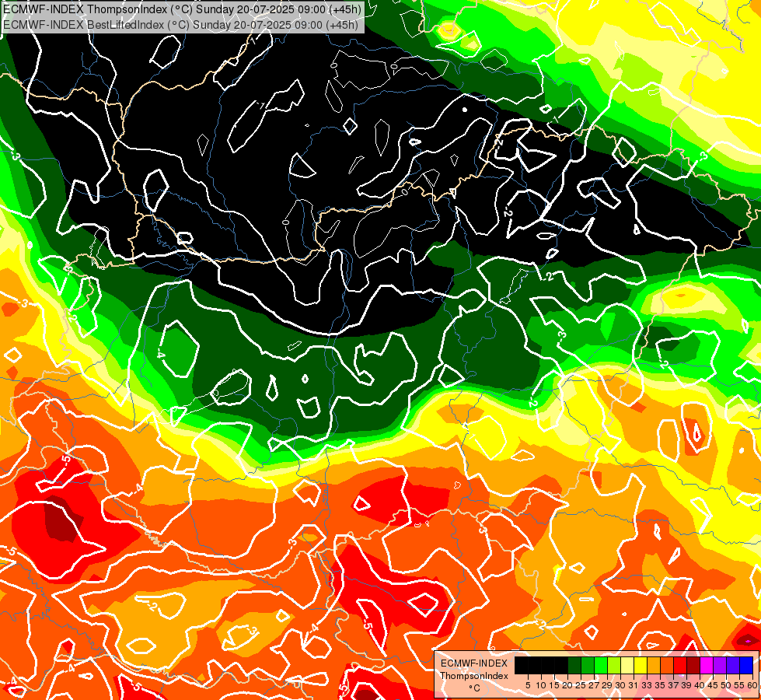
Task: Select the magenta 40–45 legend swatch
Action: tap(707, 666)
